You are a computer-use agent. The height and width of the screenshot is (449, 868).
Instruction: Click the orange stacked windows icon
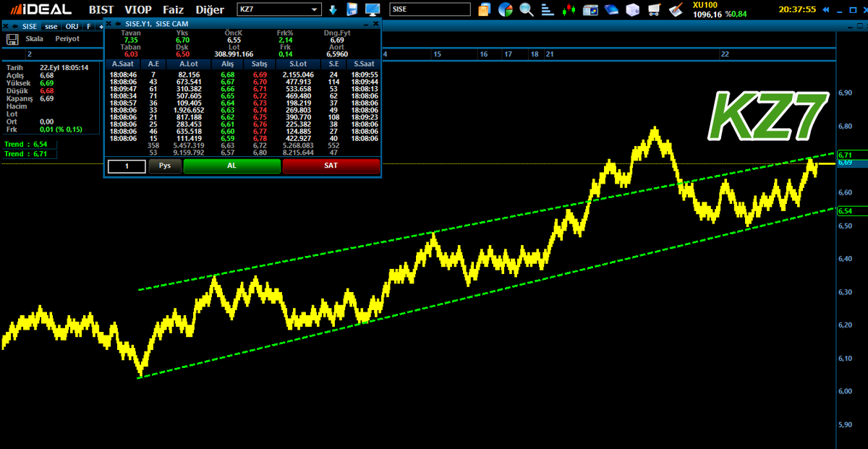485,10
